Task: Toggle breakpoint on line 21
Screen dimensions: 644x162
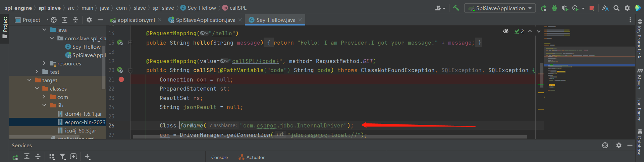Action: [x=121, y=79]
